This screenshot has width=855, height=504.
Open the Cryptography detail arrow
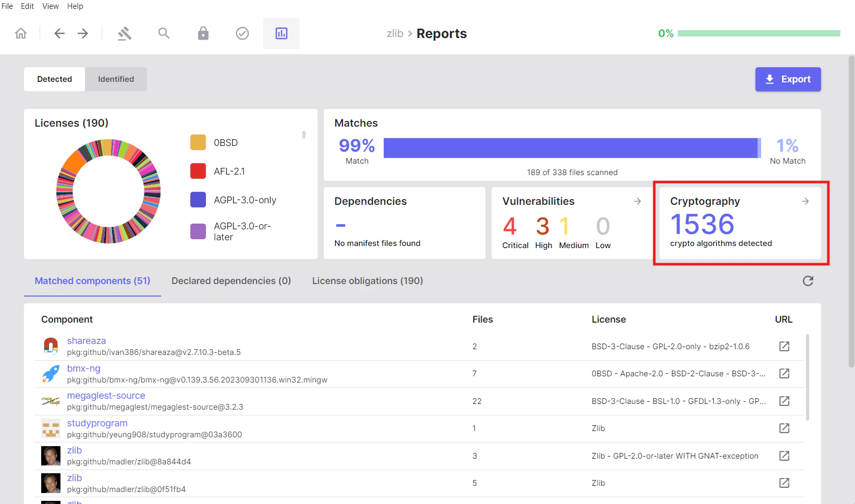(805, 201)
